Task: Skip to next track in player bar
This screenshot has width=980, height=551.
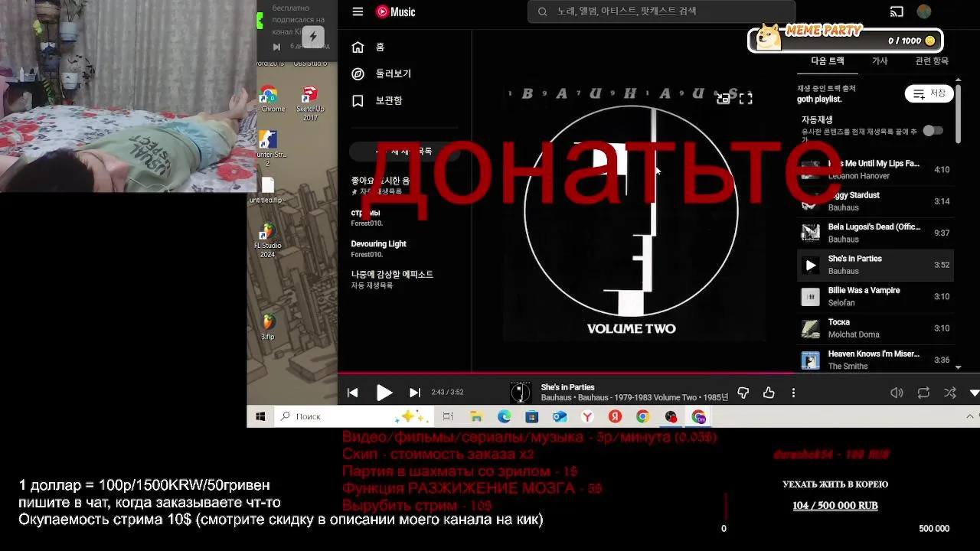Action: [415, 393]
